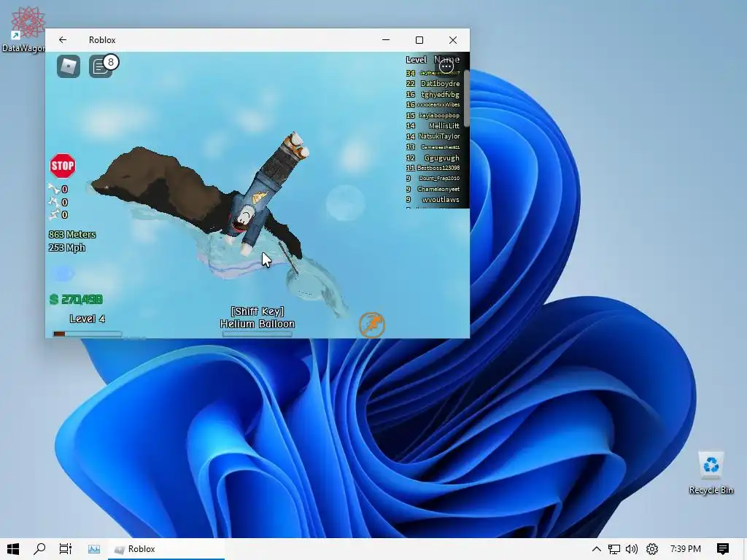Open the three-dot menu over the leaderboard
The height and width of the screenshot is (560, 747).
pos(446,66)
